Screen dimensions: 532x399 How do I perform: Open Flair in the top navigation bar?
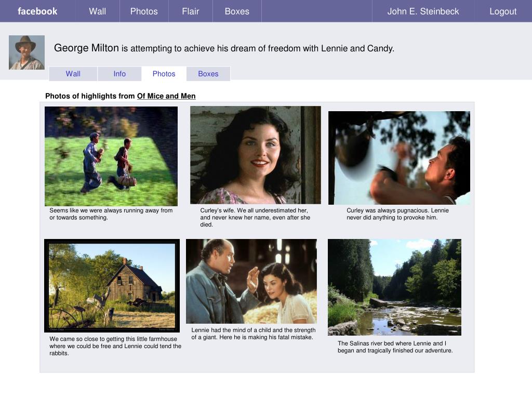(190, 11)
